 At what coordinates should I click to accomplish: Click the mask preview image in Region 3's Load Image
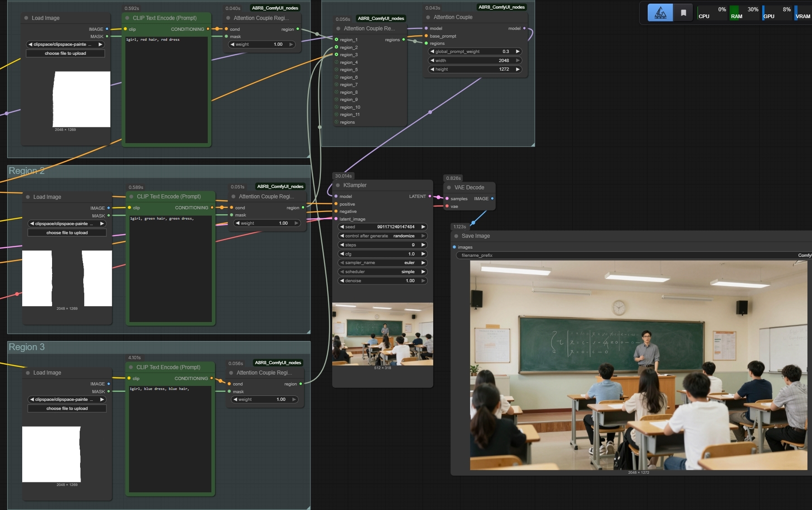[x=52, y=454]
